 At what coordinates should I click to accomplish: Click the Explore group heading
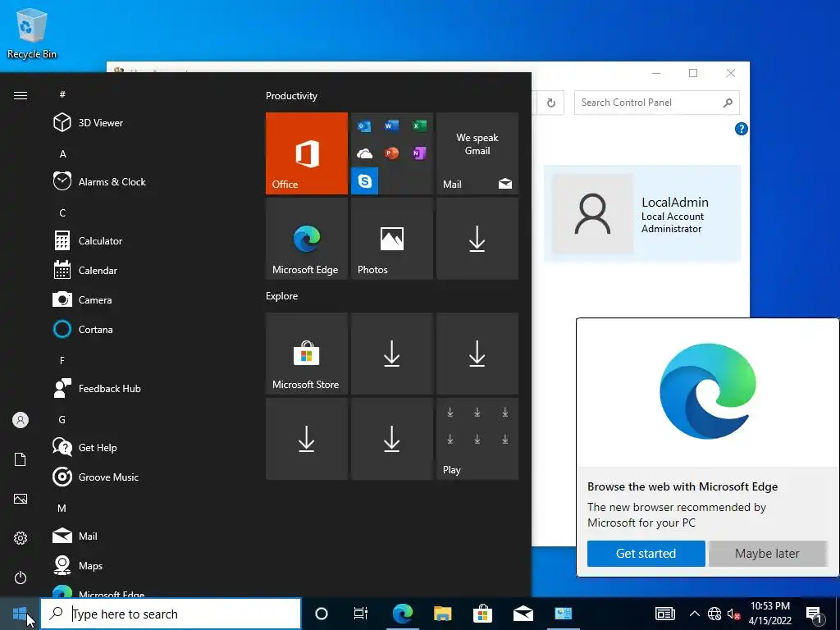coord(282,295)
